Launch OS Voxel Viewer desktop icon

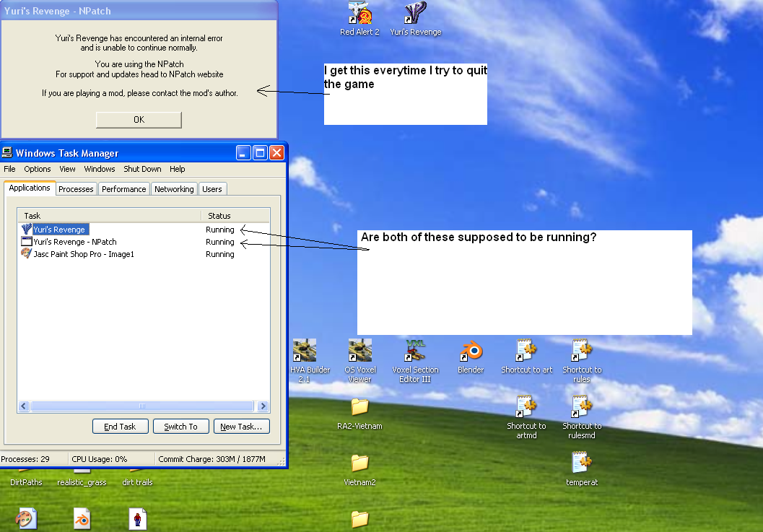(x=360, y=361)
